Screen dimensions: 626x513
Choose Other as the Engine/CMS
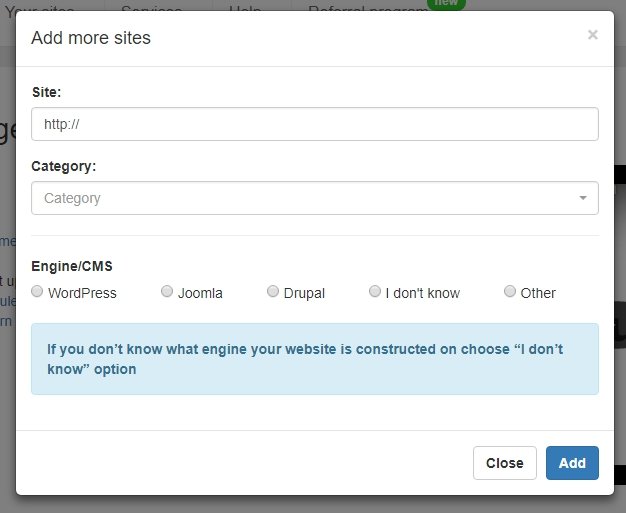coord(509,291)
